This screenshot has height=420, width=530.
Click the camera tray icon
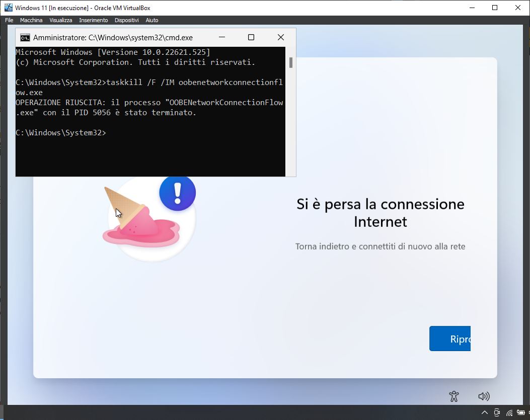497,412
